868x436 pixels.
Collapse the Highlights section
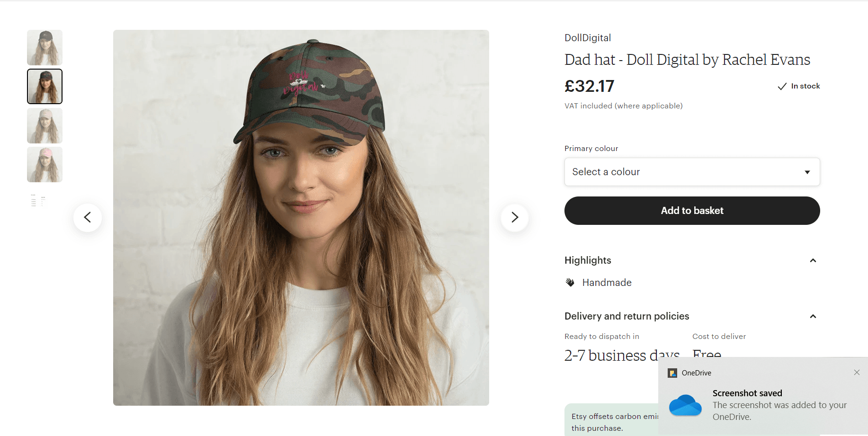(813, 260)
